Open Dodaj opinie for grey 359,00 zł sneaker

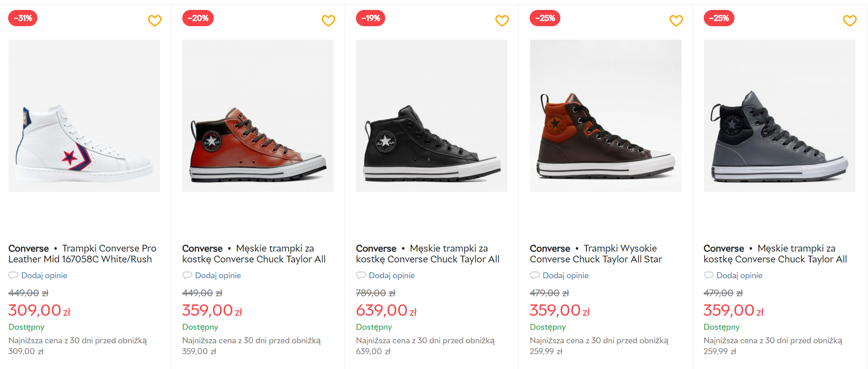pos(739,276)
